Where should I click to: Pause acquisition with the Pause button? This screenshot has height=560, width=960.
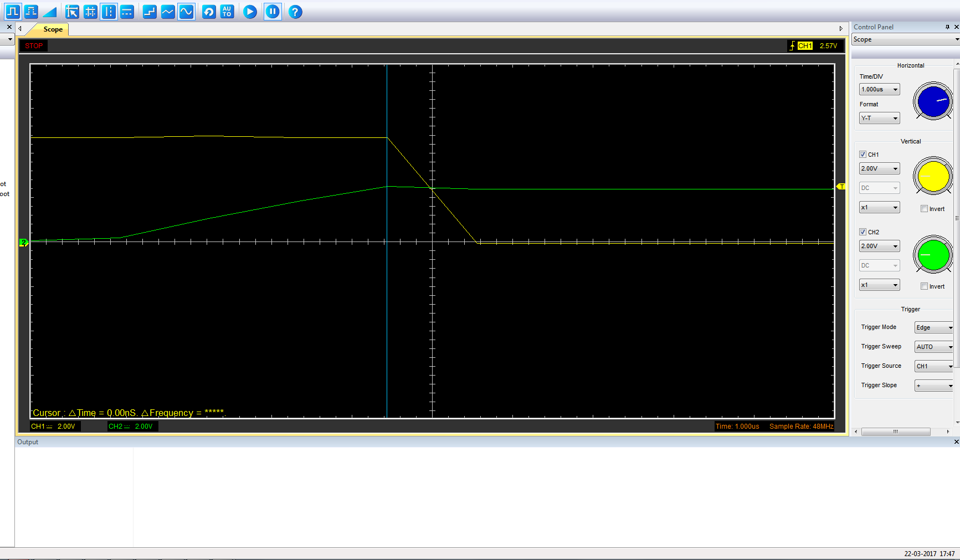pos(273,12)
